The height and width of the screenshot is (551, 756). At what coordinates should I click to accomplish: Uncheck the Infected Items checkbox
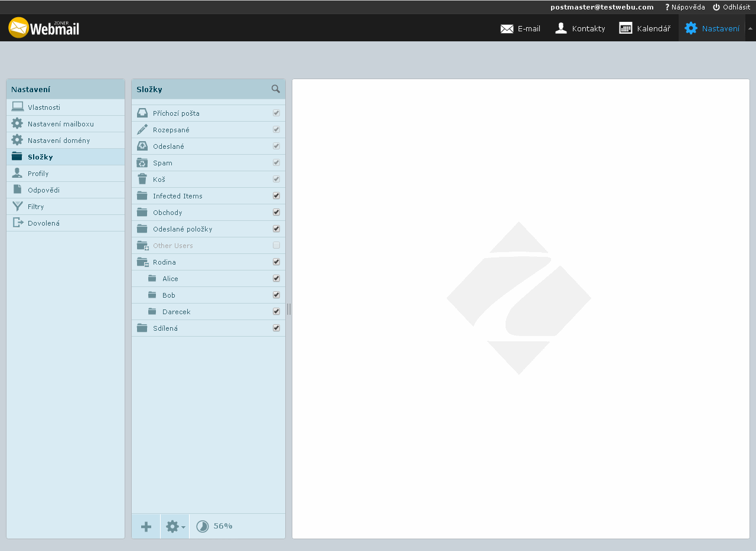276,195
